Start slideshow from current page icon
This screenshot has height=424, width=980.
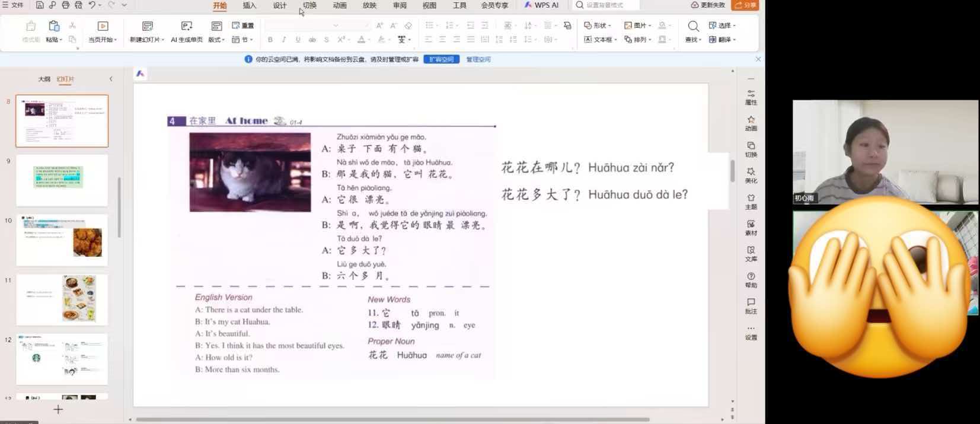103,26
